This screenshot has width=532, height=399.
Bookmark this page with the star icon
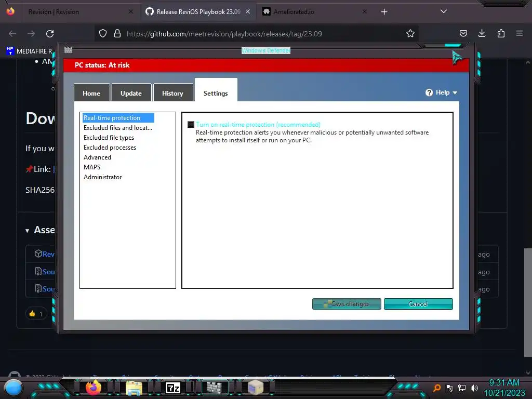point(410,33)
